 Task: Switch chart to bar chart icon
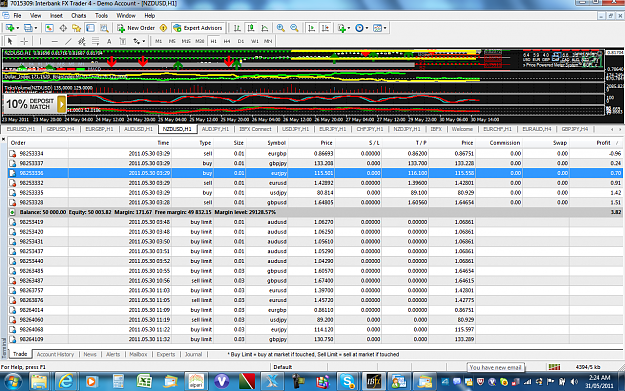237,28
